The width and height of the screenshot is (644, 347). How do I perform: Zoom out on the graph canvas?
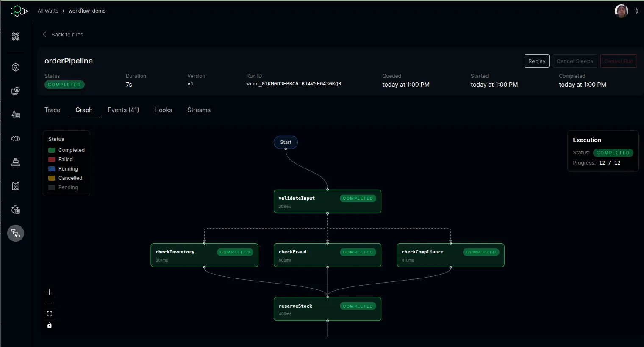pos(50,303)
